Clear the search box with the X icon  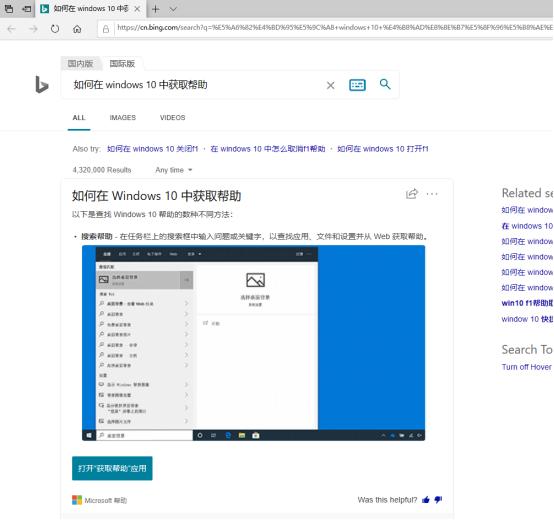(x=330, y=85)
